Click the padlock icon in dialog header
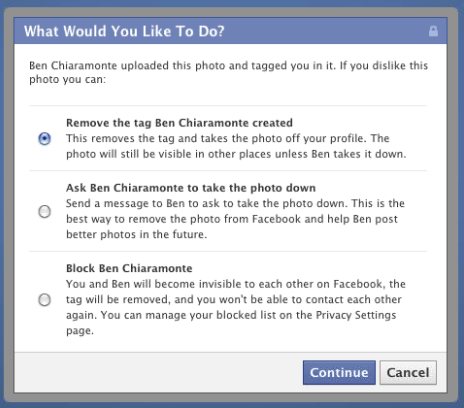The width and height of the screenshot is (464, 408). point(433,31)
